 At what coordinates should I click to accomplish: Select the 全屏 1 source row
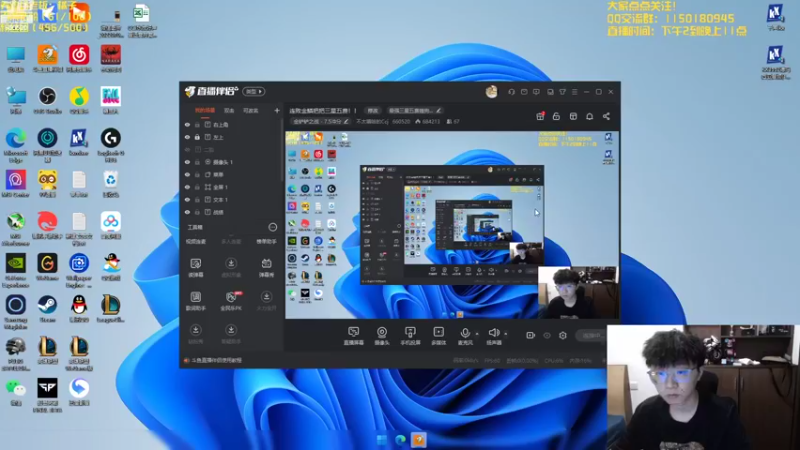[232, 187]
